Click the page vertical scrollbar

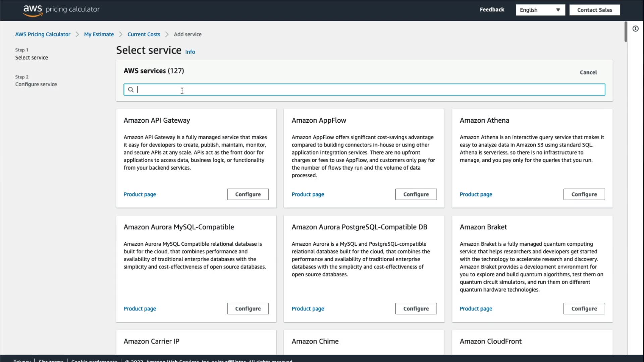(626, 32)
